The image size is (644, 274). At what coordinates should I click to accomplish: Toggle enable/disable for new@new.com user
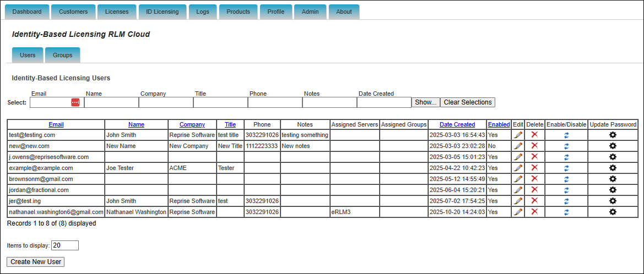point(566,146)
